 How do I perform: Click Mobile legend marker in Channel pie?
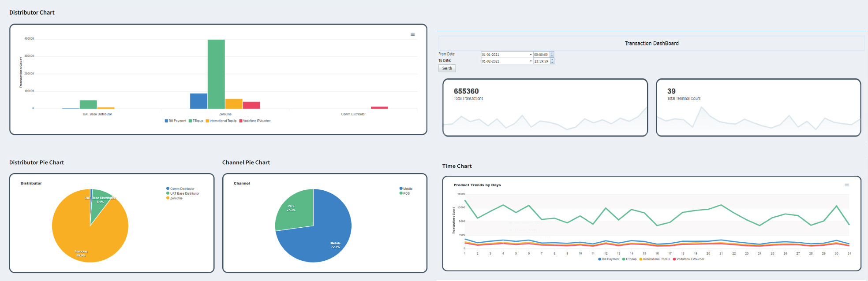[401, 189]
